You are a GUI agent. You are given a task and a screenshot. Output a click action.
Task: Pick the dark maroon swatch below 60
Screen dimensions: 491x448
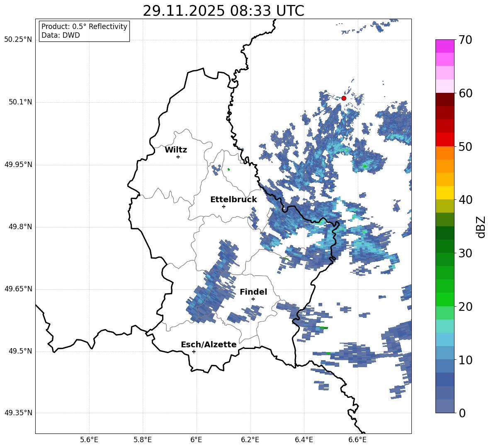(445, 99)
